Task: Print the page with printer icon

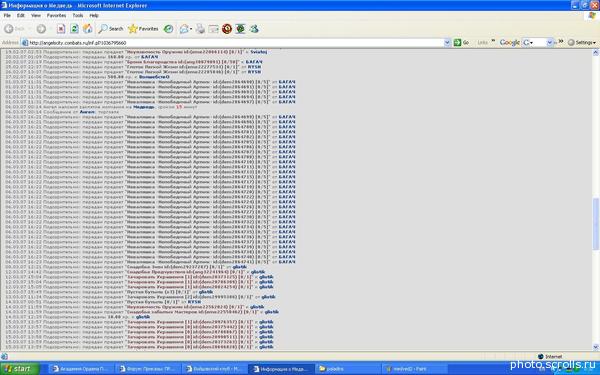Action: [x=201, y=29]
